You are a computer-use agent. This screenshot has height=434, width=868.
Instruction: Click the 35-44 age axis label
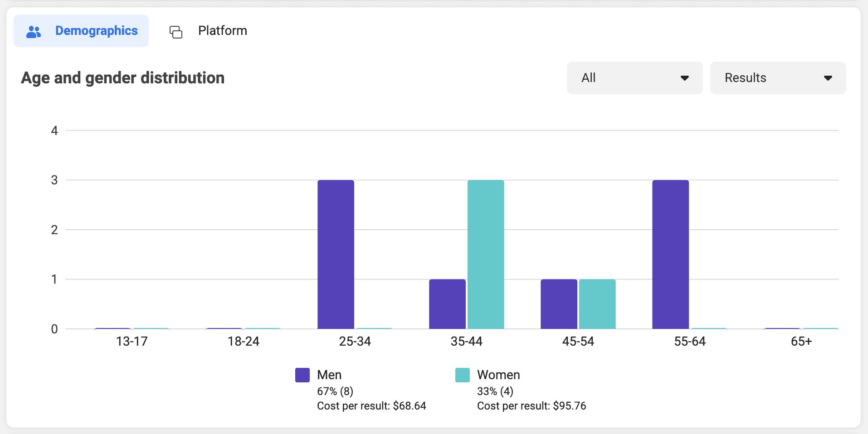(467, 342)
